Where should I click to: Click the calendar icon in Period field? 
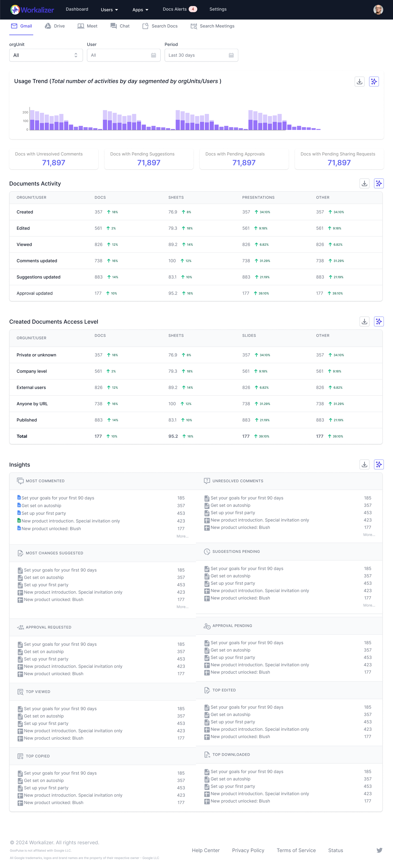[x=231, y=55]
